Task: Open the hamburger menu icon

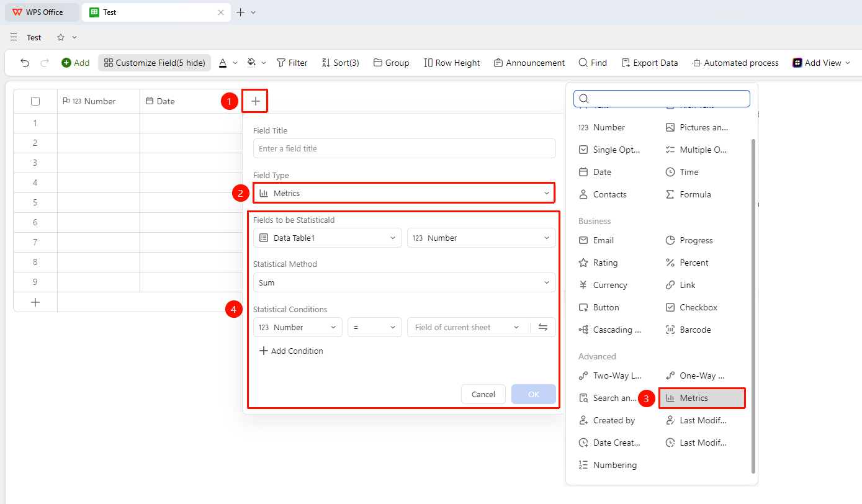Action: pos(14,37)
